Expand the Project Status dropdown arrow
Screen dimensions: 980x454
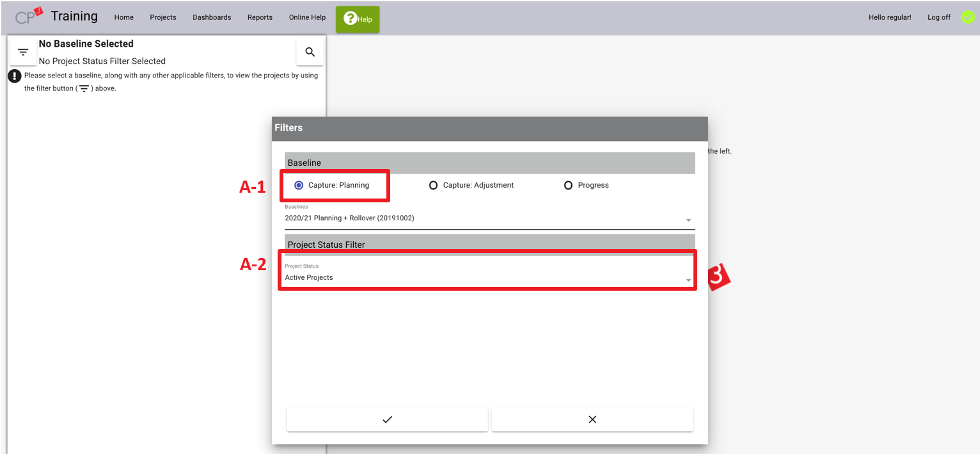[x=688, y=280]
